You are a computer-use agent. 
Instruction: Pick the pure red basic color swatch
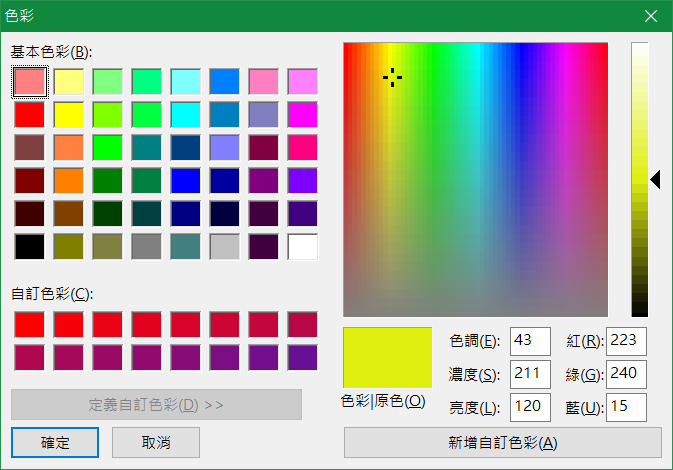30,115
